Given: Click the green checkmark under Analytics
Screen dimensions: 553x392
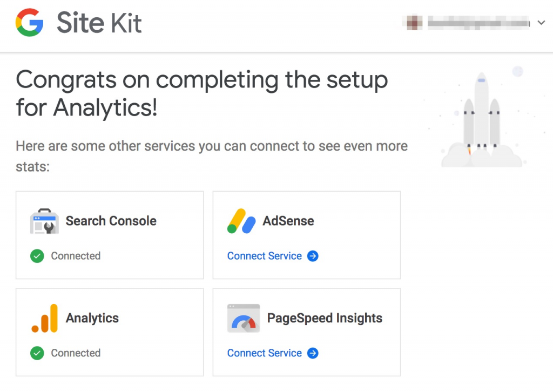Looking at the screenshot, I should point(37,353).
